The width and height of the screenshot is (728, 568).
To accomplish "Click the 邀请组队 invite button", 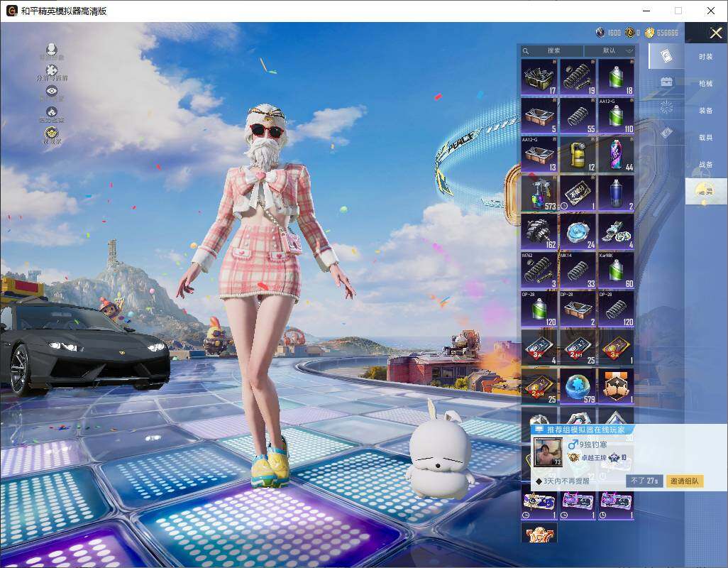I will click(684, 481).
